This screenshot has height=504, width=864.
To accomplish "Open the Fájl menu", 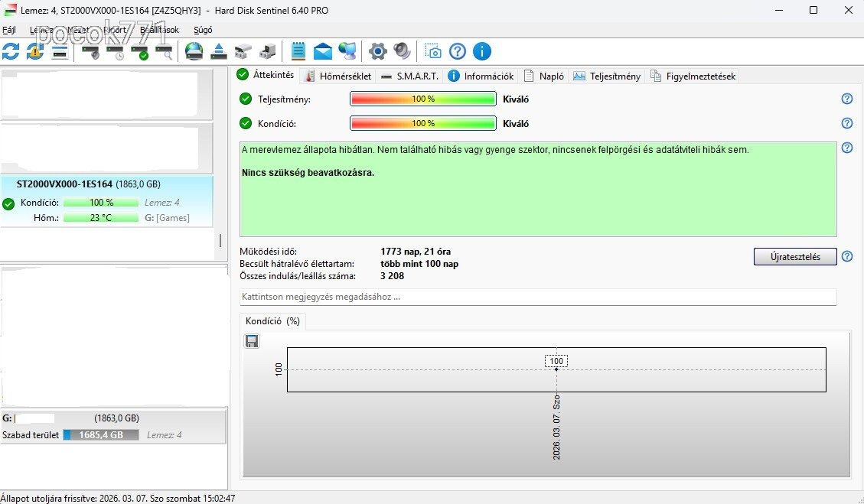I will tap(9, 31).
